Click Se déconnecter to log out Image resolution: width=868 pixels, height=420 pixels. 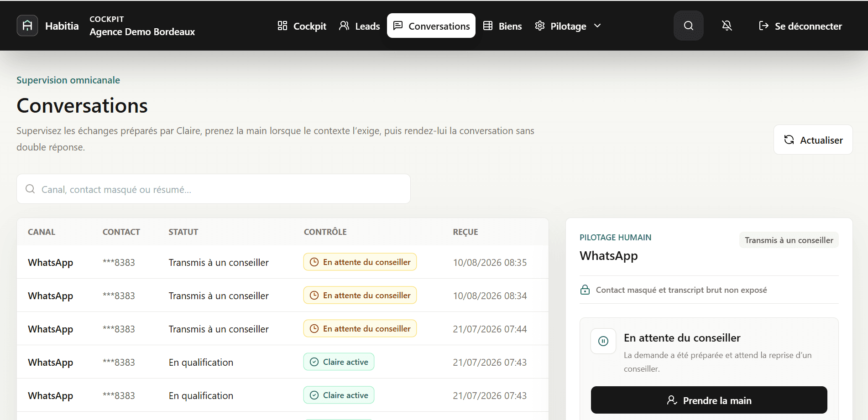(x=800, y=26)
